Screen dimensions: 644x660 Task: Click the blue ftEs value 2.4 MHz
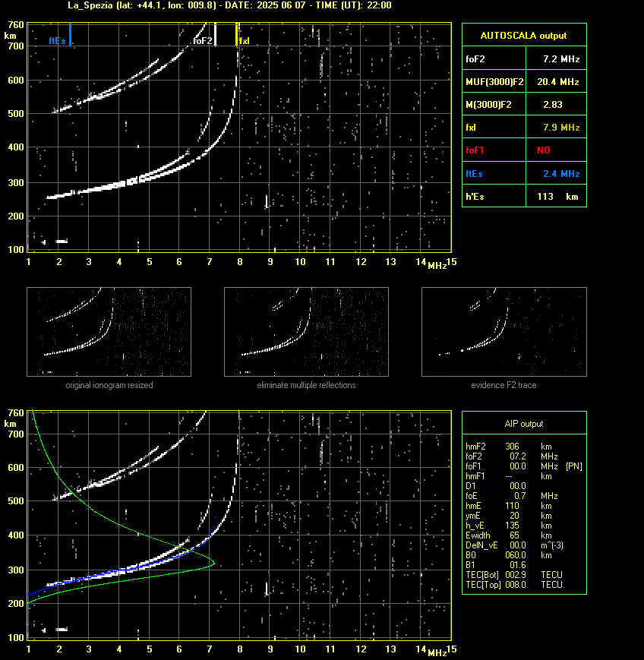(x=561, y=173)
